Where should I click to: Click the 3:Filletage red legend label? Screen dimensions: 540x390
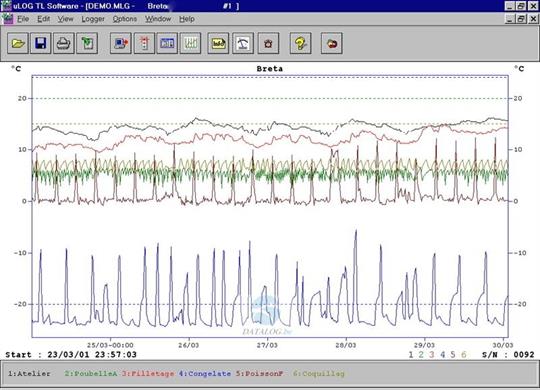click(148, 373)
